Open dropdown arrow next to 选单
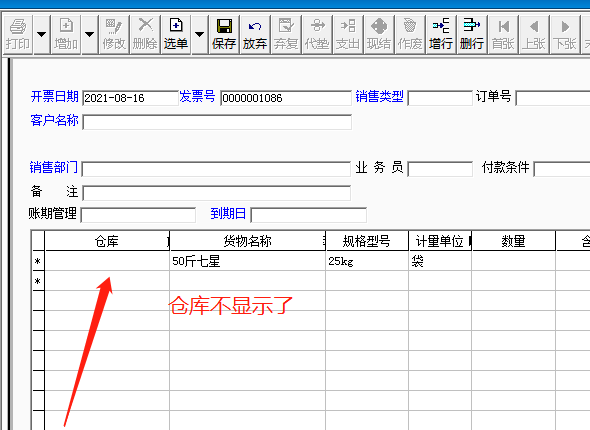 [199, 35]
